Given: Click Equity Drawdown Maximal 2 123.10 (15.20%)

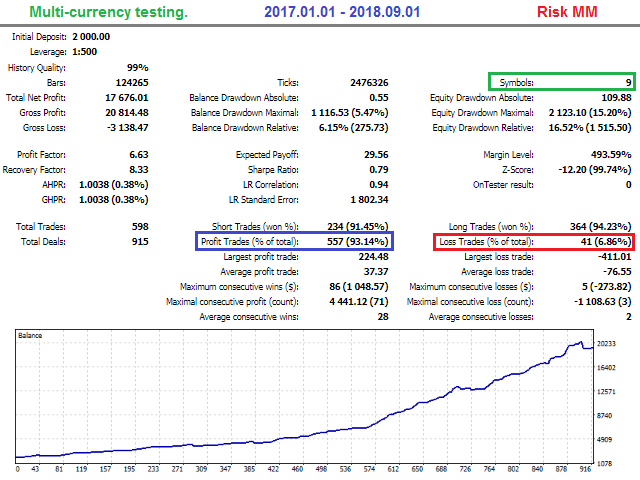Looking at the screenshot, I should coord(590,113).
